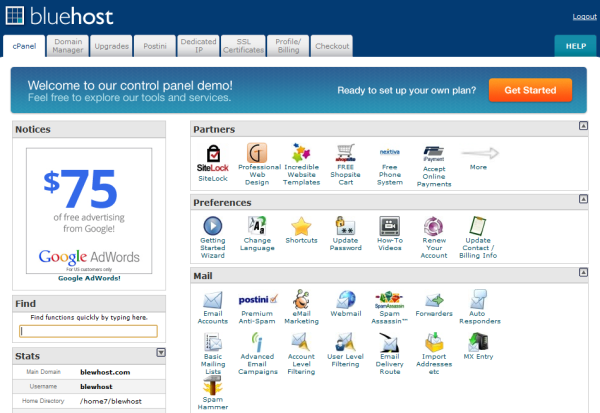The width and height of the screenshot is (600, 413).
Task: Focus the Find functions search field
Action: pyautogui.click(x=88, y=331)
